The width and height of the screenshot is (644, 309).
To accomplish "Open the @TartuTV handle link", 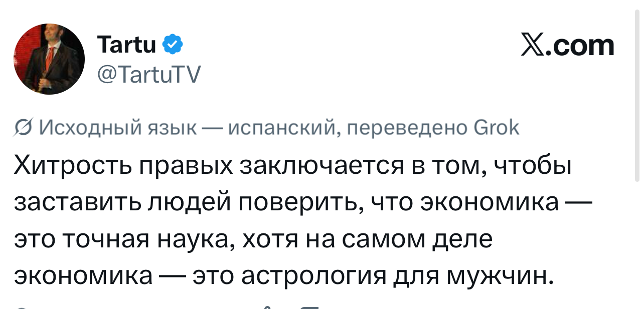I will click(x=147, y=76).
